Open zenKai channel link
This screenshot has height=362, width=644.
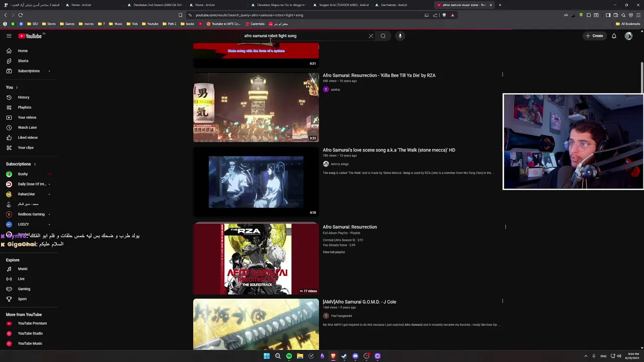(335, 89)
